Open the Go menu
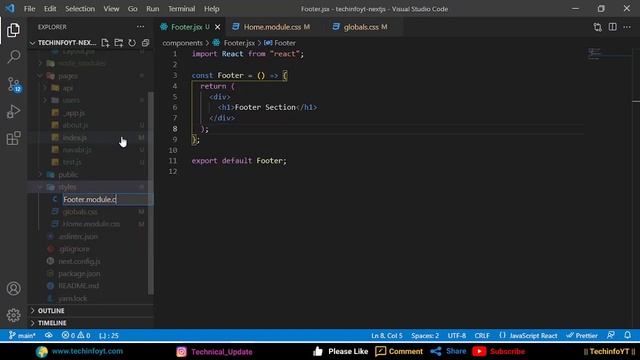This screenshot has height=360, width=640. [132, 9]
